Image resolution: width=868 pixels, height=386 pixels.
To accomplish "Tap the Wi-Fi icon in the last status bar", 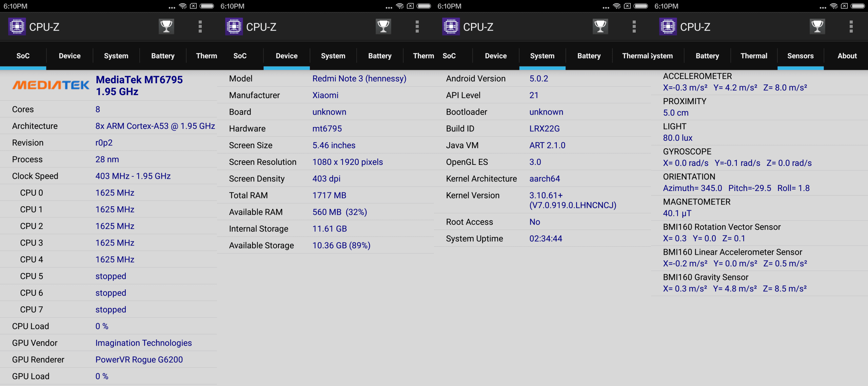I will click(834, 6).
